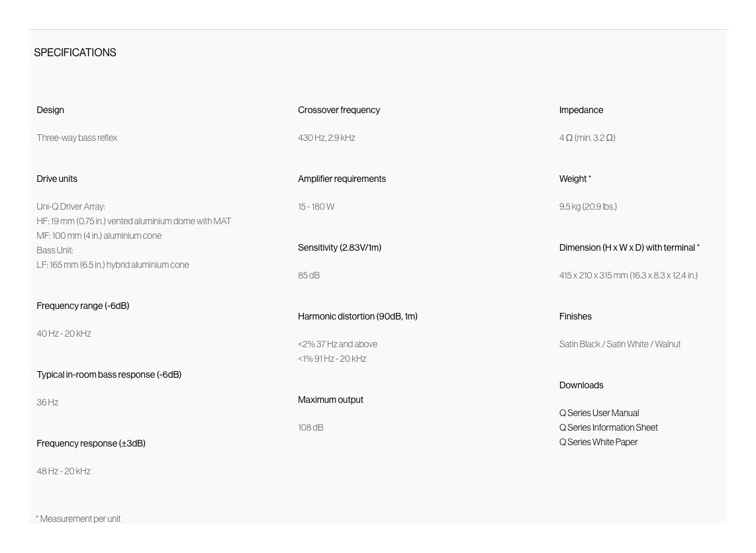This screenshot has width=756, height=553.
Task: Click the Downloads heading
Action: (x=581, y=385)
